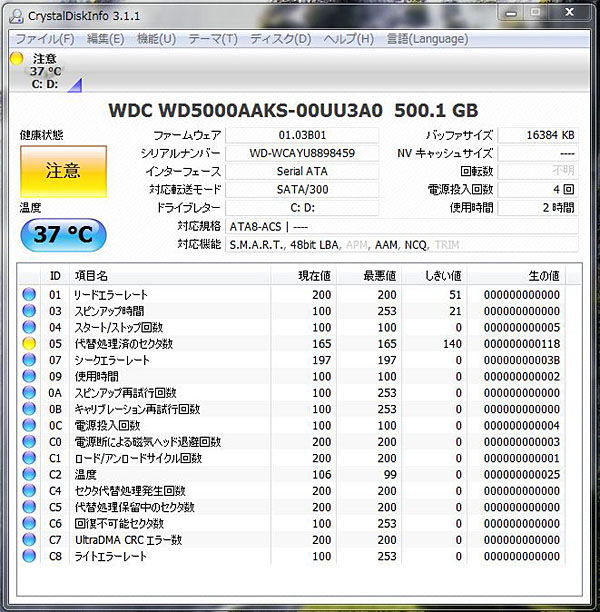The image size is (600, 612).
Task: Click raw value 00000000003B
Action: pos(522,360)
